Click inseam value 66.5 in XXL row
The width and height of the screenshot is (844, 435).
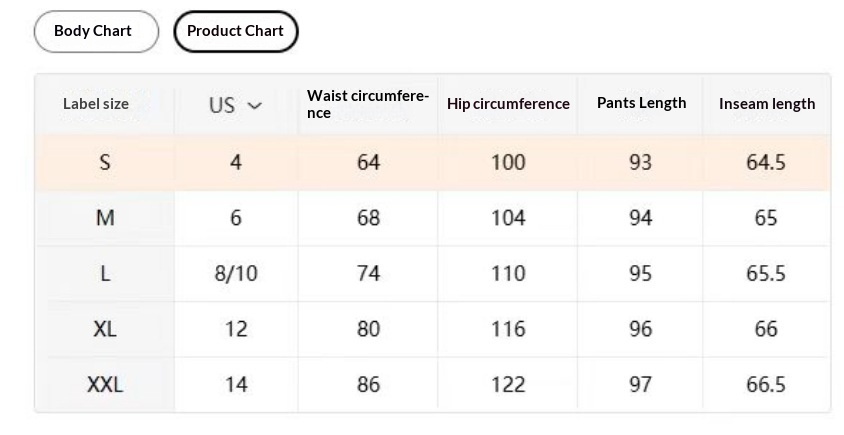766,385
